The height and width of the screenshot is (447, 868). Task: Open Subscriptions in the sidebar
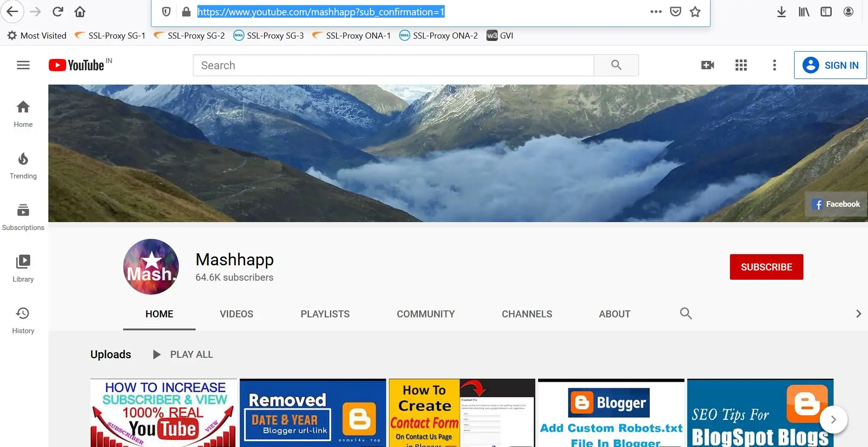(23, 217)
